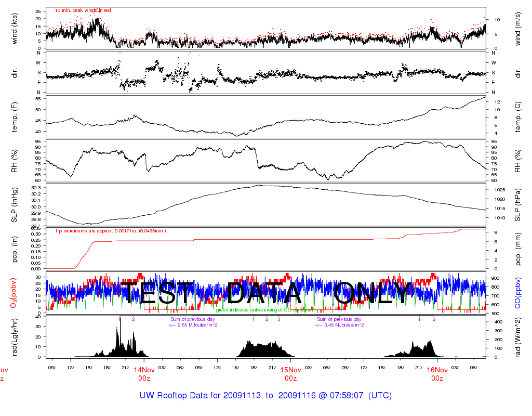Click the 'wind (m/s)' axis label
Image resolution: width=532 pixels, height=416 pixels.
pos(517,29)
